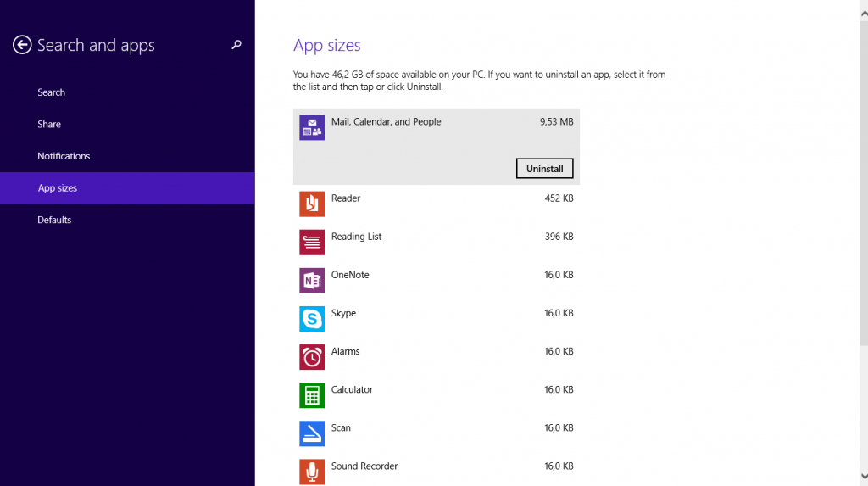Select the Mail, Calendar, and People app icon
The width and height of the screenshot is (868, 486).
point(312,127)
